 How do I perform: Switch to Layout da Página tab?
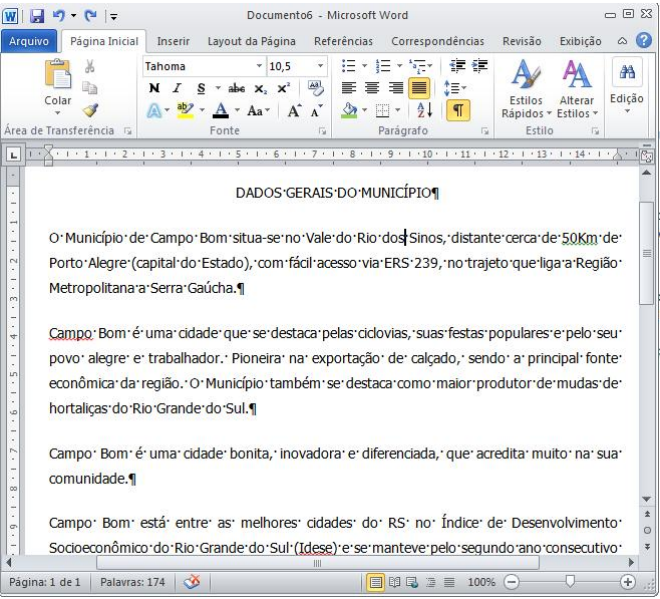pos(251,41)
